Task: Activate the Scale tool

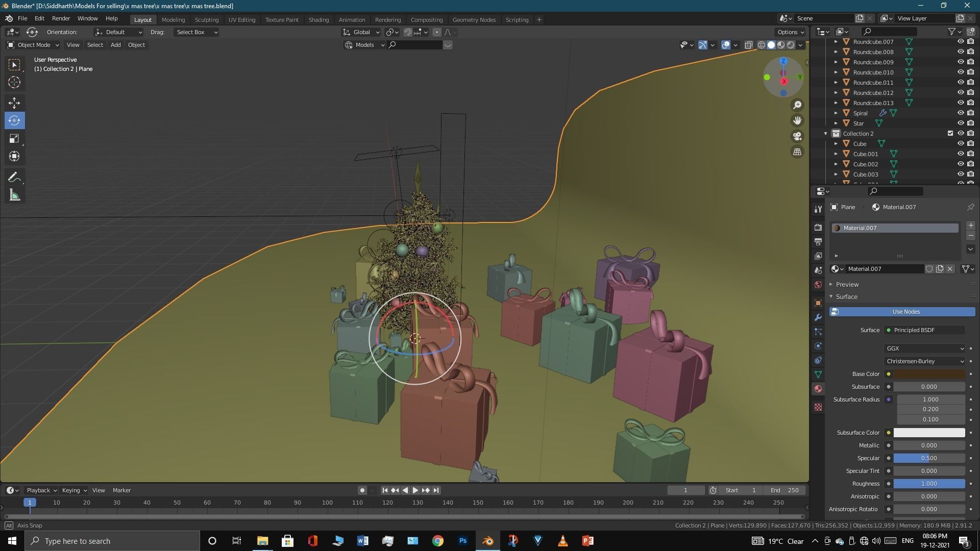Action: [x=14, y=139]
